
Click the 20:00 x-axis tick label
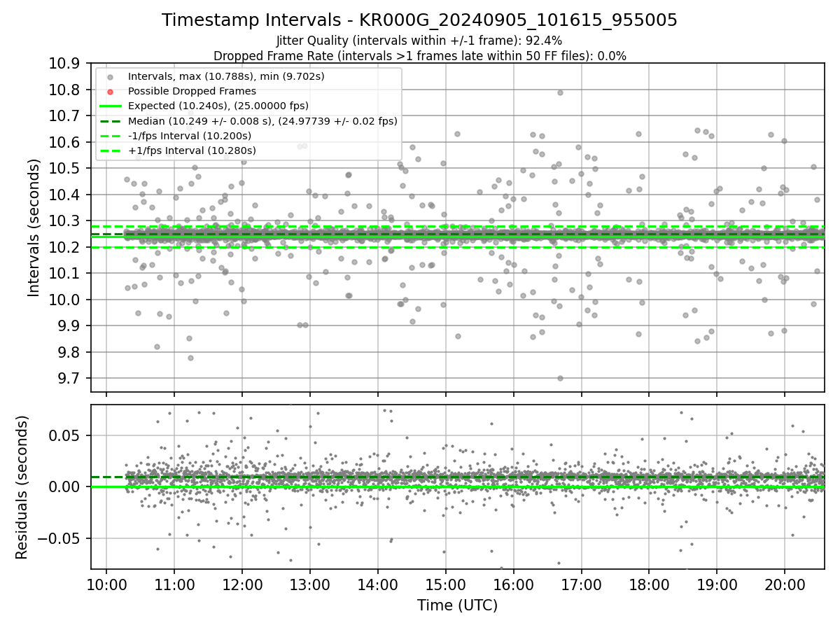[785, 584]
